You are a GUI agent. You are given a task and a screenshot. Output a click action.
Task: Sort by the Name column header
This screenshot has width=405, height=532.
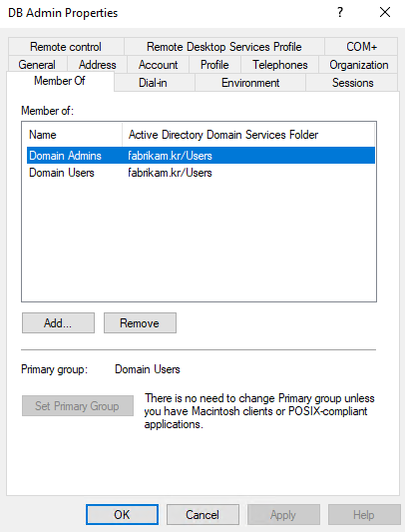72,135
